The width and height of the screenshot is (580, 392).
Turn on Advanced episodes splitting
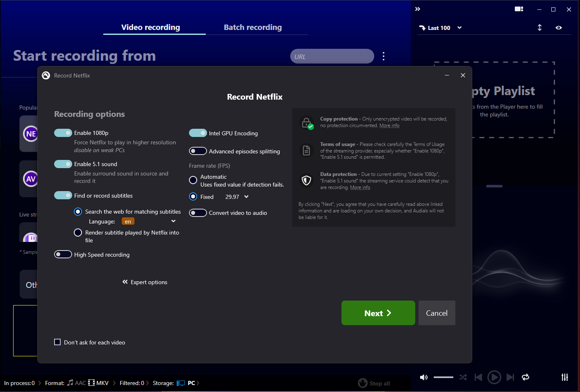pos(198,151)
